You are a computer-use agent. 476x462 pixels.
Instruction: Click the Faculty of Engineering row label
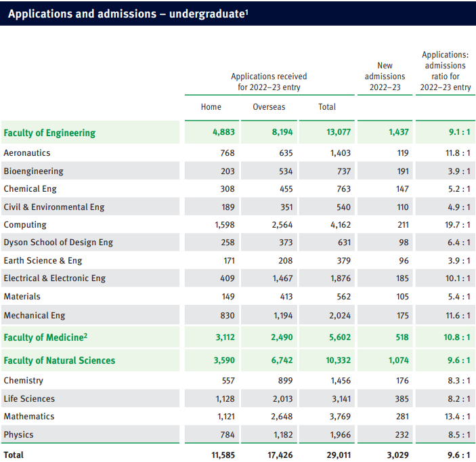[49, 133]
